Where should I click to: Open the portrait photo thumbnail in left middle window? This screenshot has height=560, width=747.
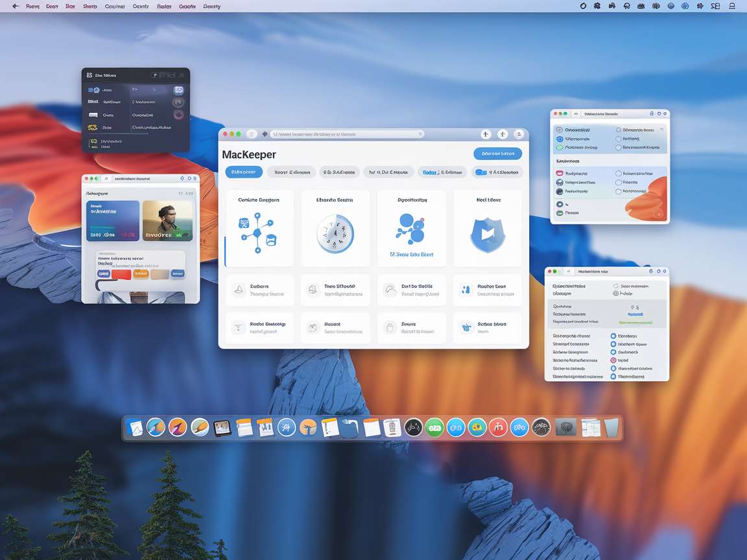pos(168,221)
